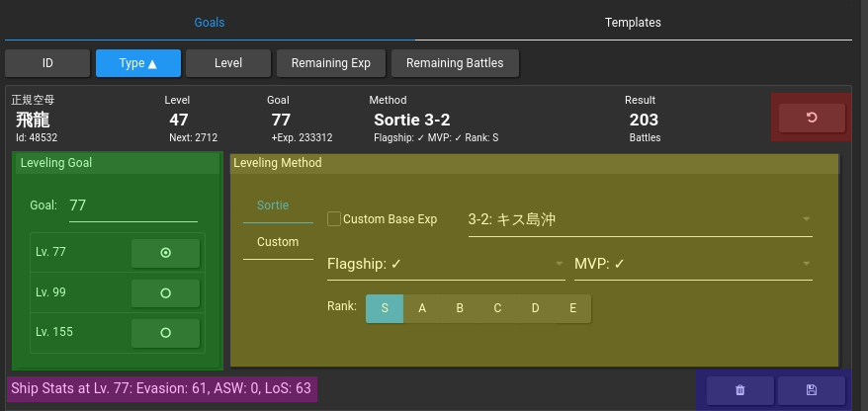
Task: Choose rank D
Action: coord(535,308)
